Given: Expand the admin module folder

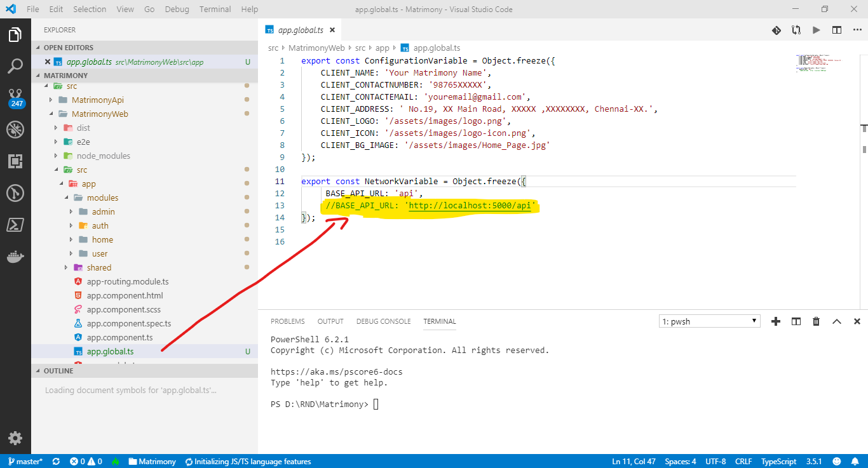Looking at the screenshot, I should point(71,212).
